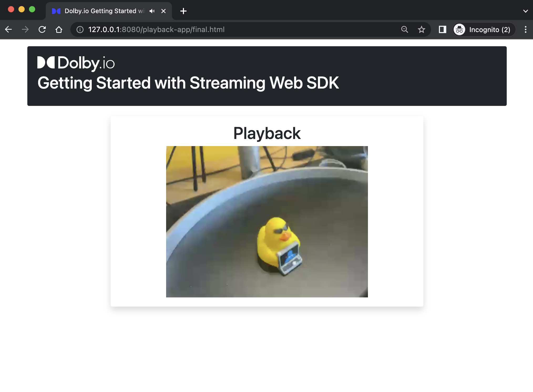The image size is (533, 392).
Task: Close the Dolby.io tab
Action: click(163, 11)
